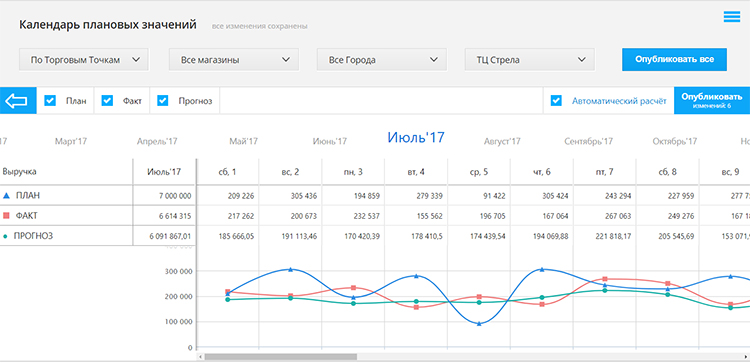Select the Июнь'17 month tab
750x363 pixels.
point(330,142)
